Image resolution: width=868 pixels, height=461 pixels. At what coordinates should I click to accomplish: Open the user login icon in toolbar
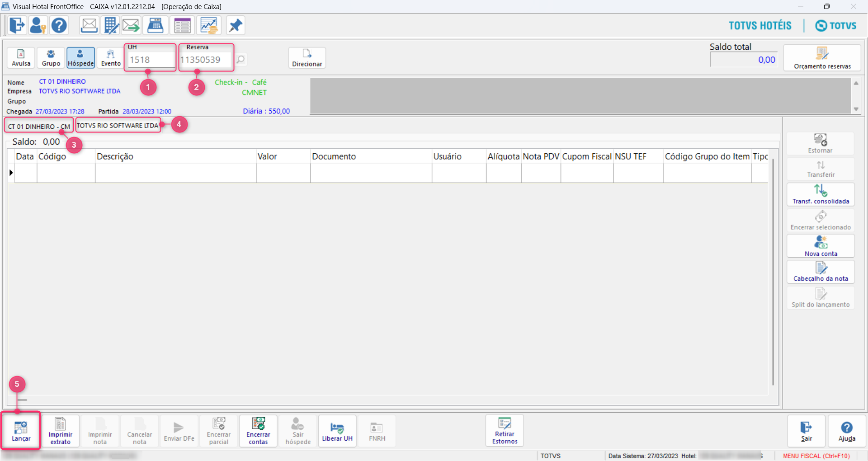(x=38, y=25)
